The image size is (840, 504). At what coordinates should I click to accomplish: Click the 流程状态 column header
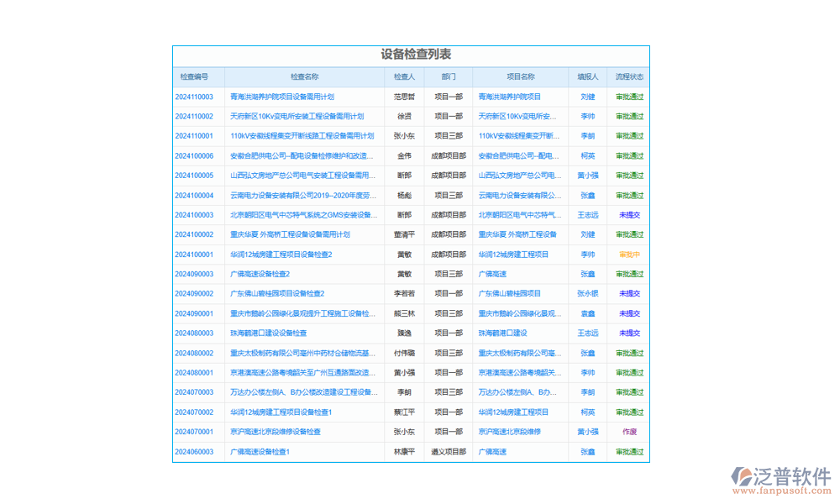(x=629, y=77)
